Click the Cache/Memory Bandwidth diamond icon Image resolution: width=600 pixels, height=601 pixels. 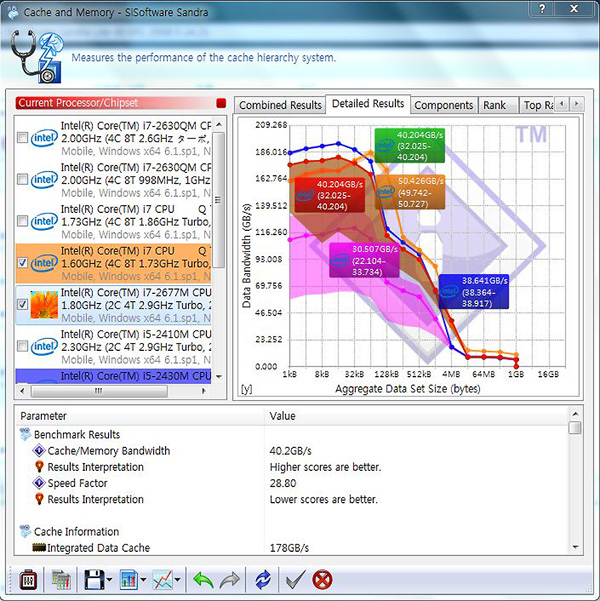click(x=39, y=450)
